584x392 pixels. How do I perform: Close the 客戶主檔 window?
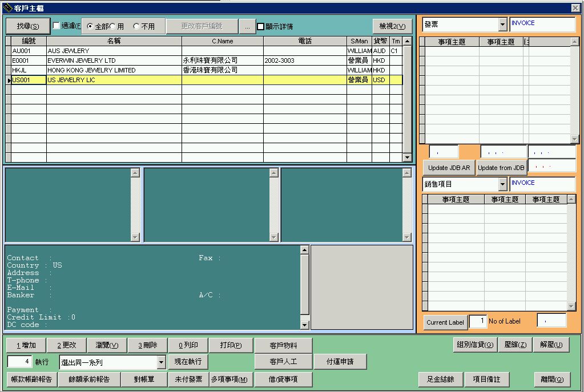tap(575, 8)
